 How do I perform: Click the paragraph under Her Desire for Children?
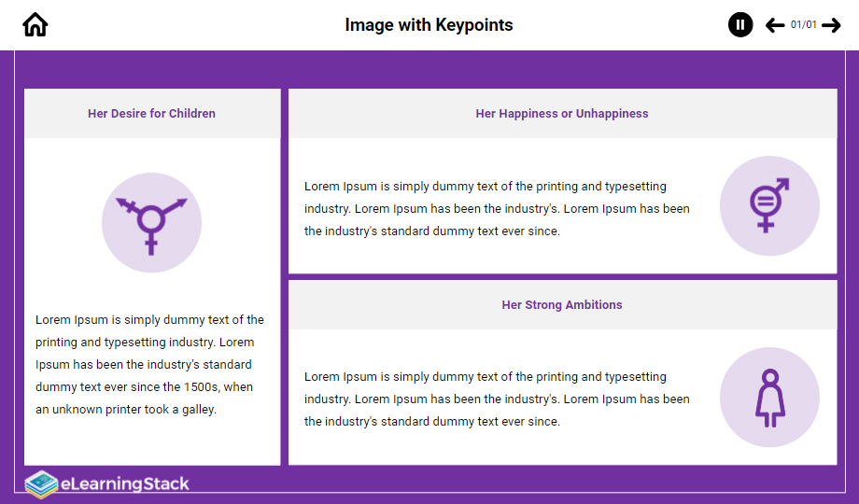click(149, 364)
